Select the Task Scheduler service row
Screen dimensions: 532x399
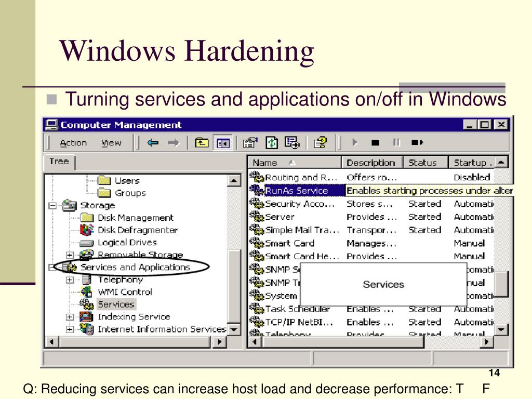coord(371,309)
